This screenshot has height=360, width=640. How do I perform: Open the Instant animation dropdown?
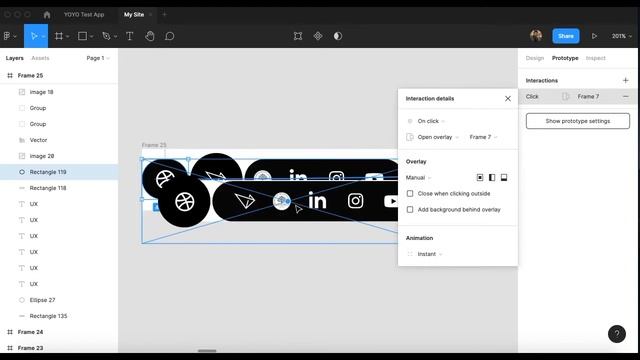[x=429, y=254]
